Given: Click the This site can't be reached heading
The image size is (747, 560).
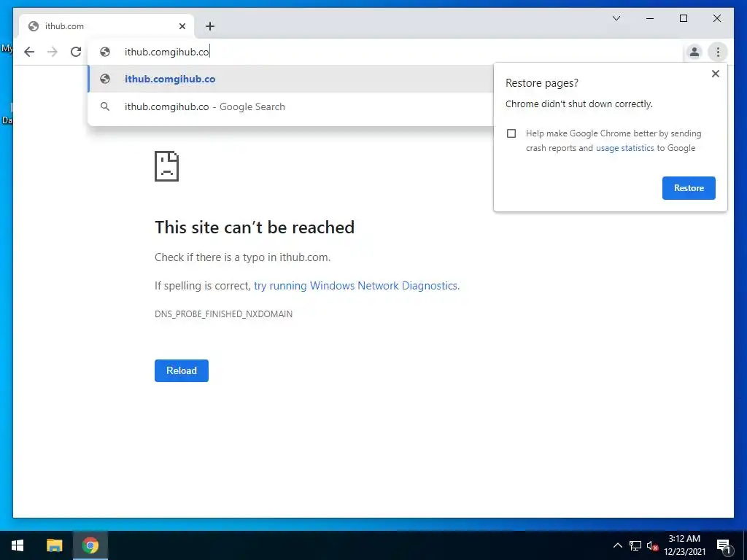Looking at the screenshot, I should [x=255, y=227].
